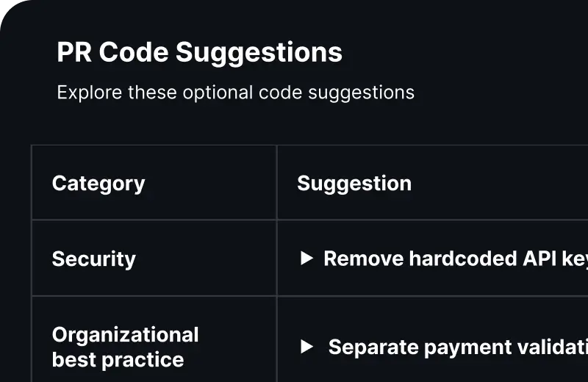588x382 pixels.
Task: Click the best practice text line
Action: point(118,359)
